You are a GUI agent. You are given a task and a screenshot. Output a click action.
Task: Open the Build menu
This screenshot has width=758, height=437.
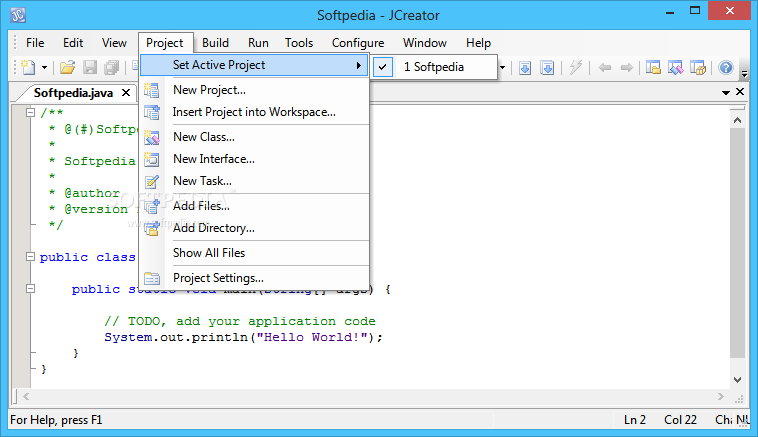(215, 43)
